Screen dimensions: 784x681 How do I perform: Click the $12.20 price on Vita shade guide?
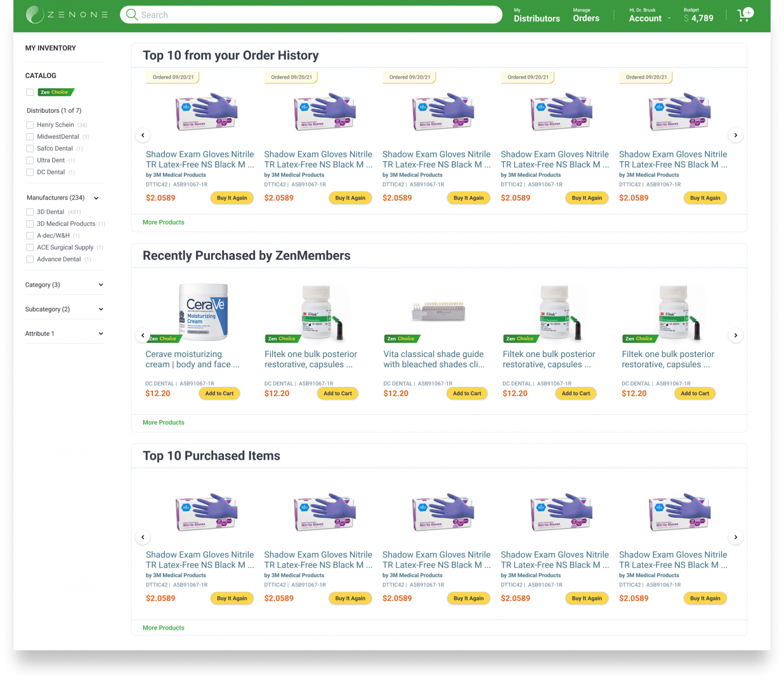(x=396, y=393)
